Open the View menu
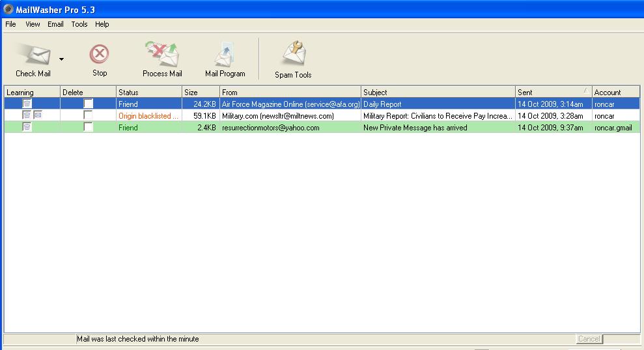 tap(33, 24)
